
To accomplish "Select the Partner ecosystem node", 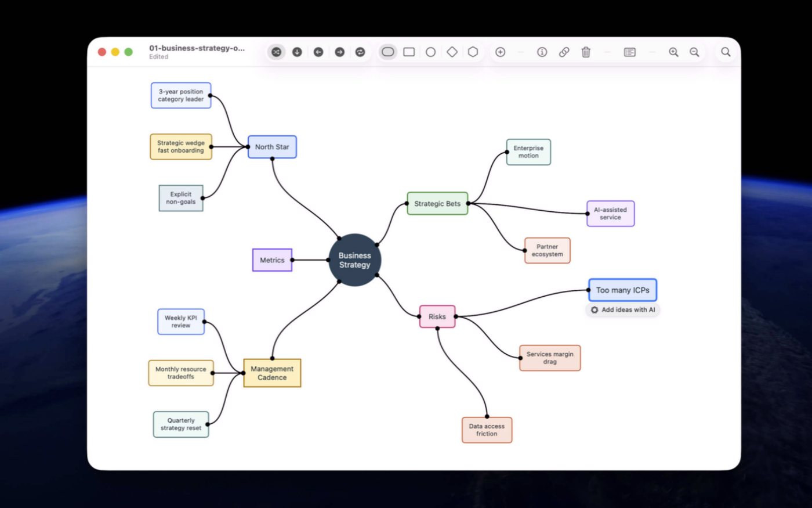I will [x=548, y=250].
